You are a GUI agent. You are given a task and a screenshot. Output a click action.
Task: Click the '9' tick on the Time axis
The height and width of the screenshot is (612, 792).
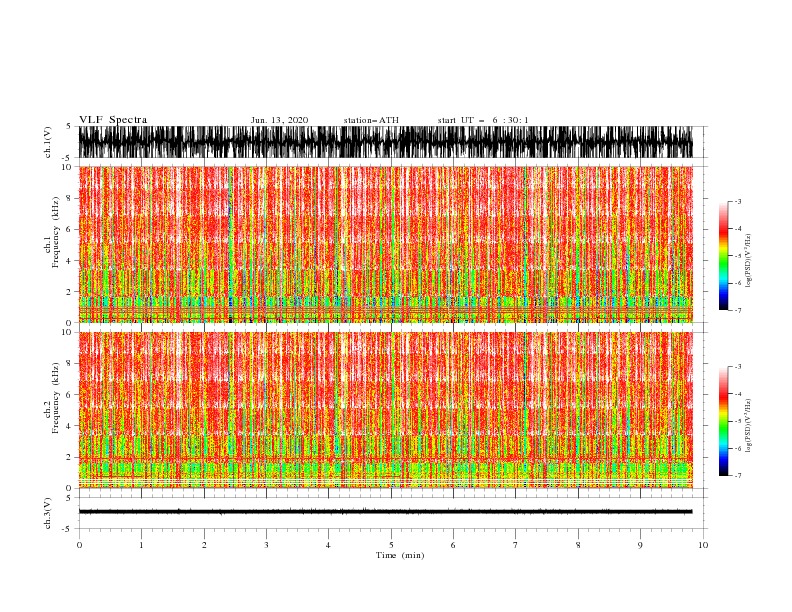(640, 545)
